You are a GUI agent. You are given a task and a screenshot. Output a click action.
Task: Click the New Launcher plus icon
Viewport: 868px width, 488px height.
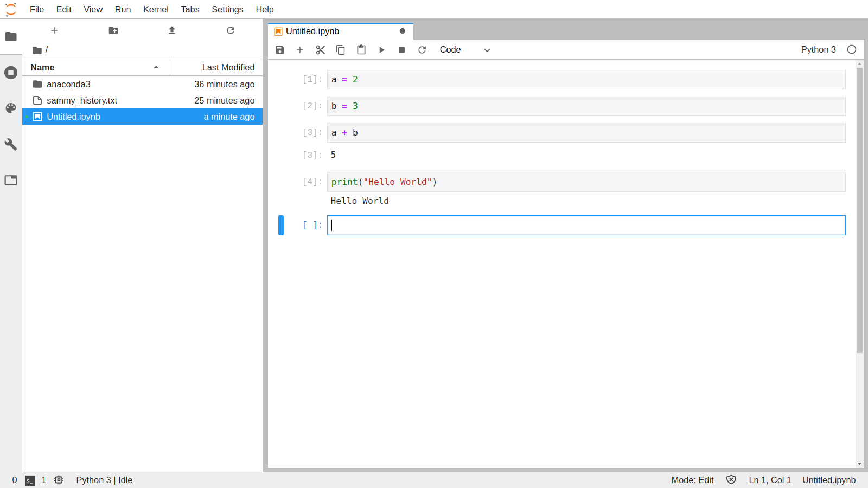coord(54,30)
